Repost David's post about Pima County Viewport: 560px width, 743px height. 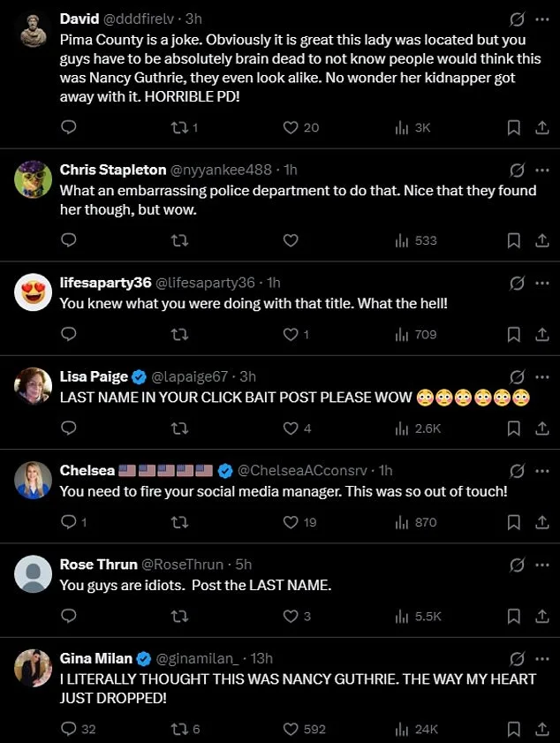pos(179,128)
